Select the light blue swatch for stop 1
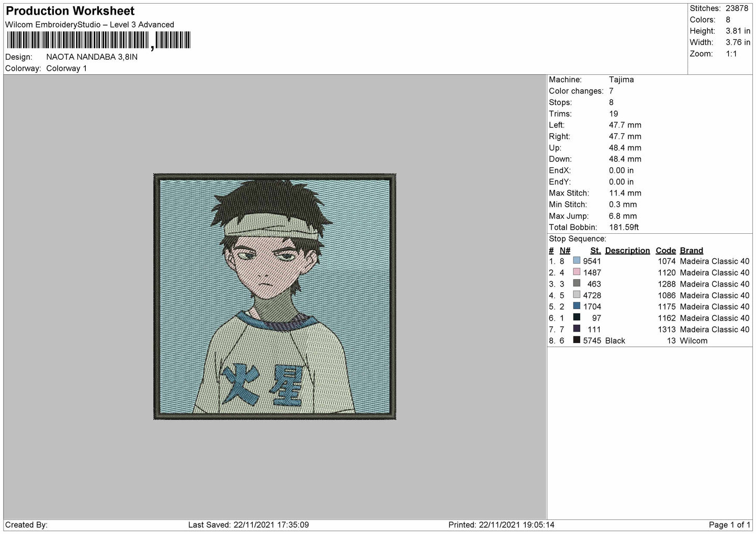Viewport: 756px width, 534px height. tap(577, 260)
